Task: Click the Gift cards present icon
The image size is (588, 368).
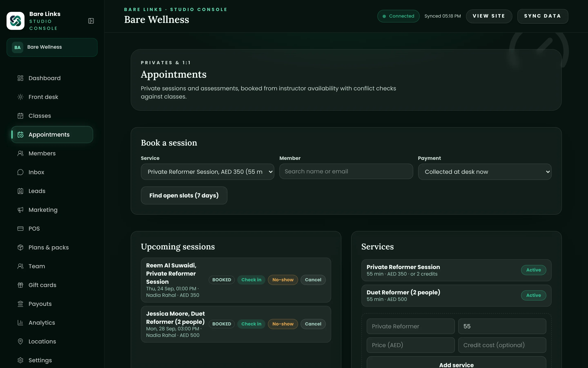Action: (x=20, y=285)
